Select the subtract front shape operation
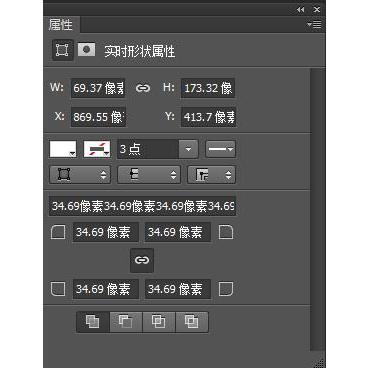The width and height of the screenshot is (370, 368). pos(126,322)
